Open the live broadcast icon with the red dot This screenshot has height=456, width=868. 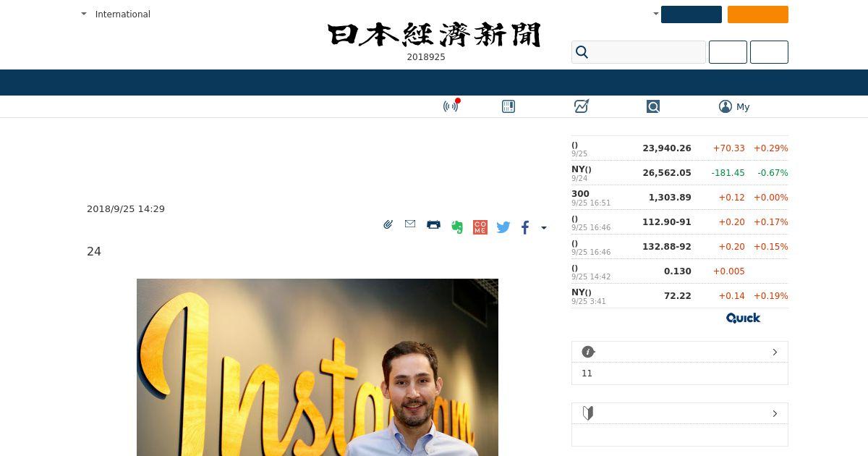click(x=451, y=106)
